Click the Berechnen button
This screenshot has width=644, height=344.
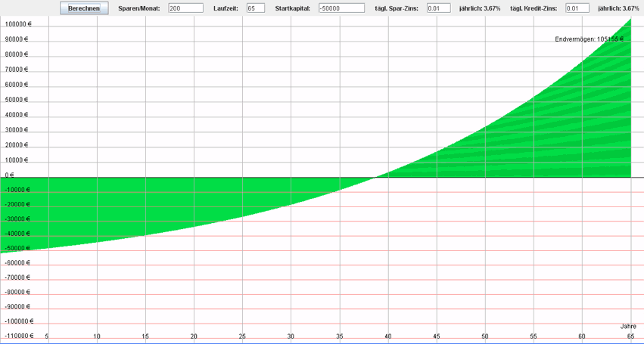84,8
